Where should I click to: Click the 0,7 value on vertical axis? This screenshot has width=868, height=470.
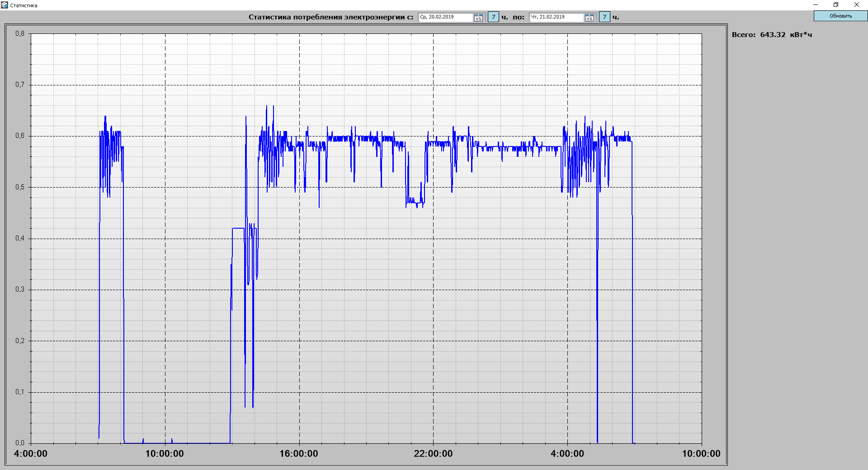(20, 85)
